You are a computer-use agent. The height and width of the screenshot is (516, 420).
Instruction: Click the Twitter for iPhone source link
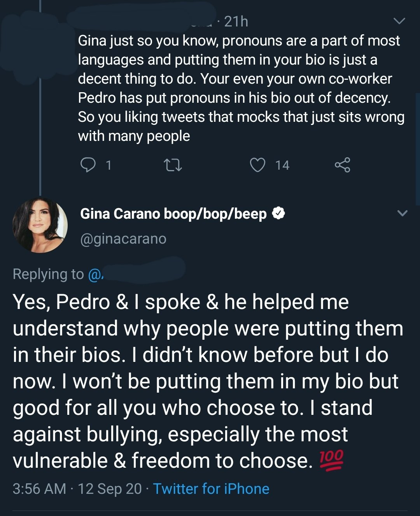tap(211, 489)
